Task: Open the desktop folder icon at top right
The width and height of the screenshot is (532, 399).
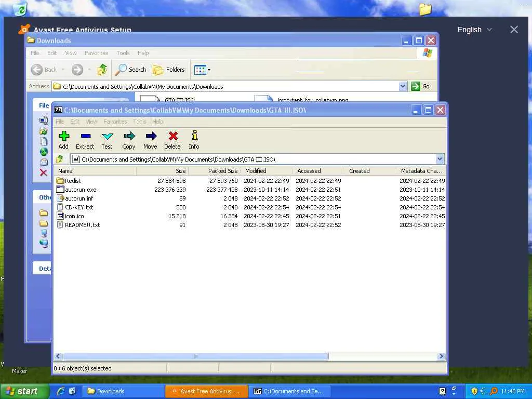Action: pyautogui.click(x=425, y=9)
